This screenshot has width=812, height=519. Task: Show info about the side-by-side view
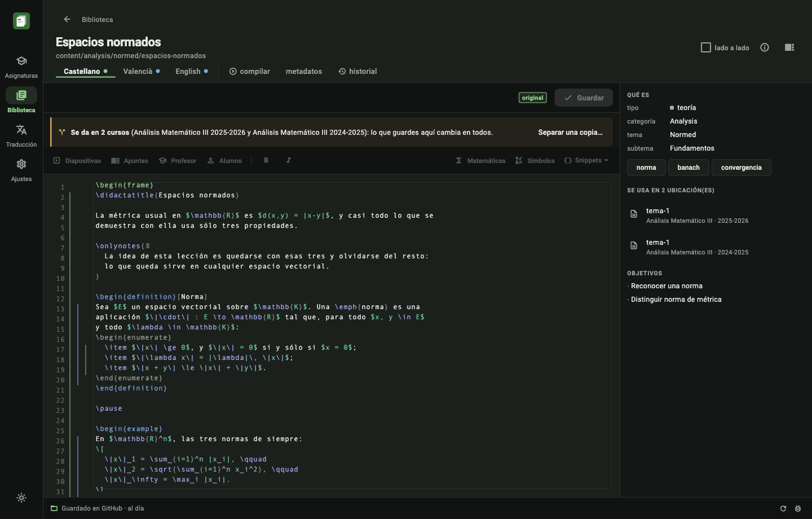point(765,47)
